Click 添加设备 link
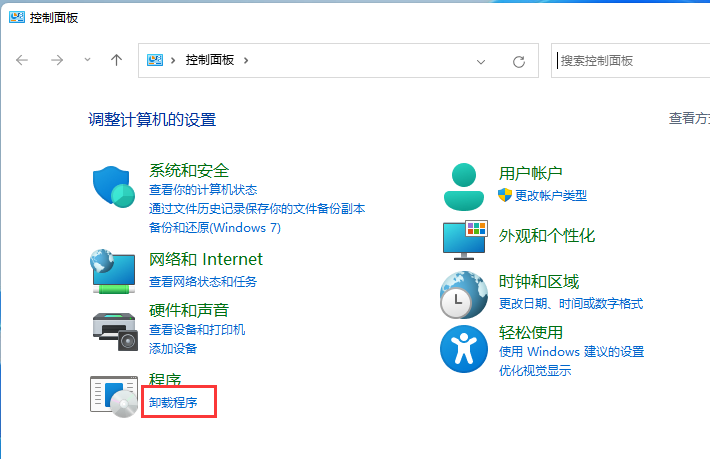 point(173,349)
